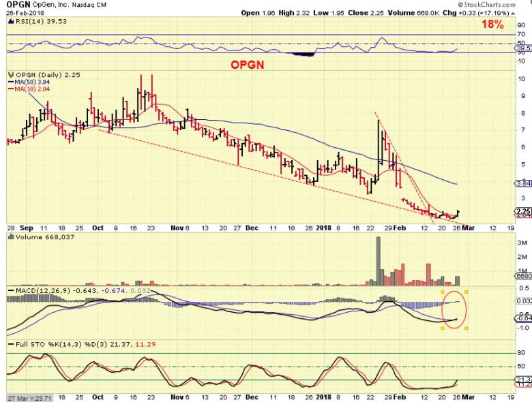Click the 27 Mar Y:23.71 cursor readout
Screen dimensions: 532x402
[x=29, y=398]
